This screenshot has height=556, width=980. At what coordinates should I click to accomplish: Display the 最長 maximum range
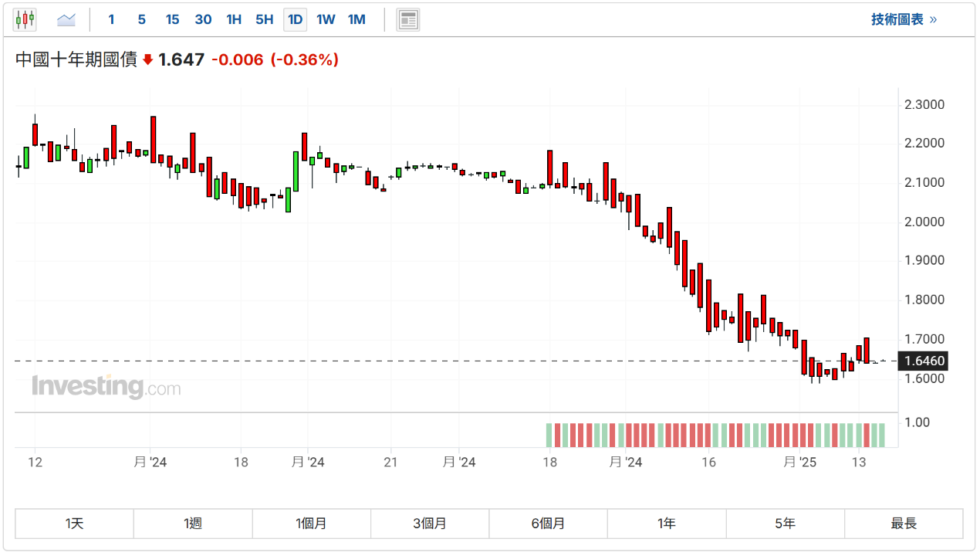(904, 524)
